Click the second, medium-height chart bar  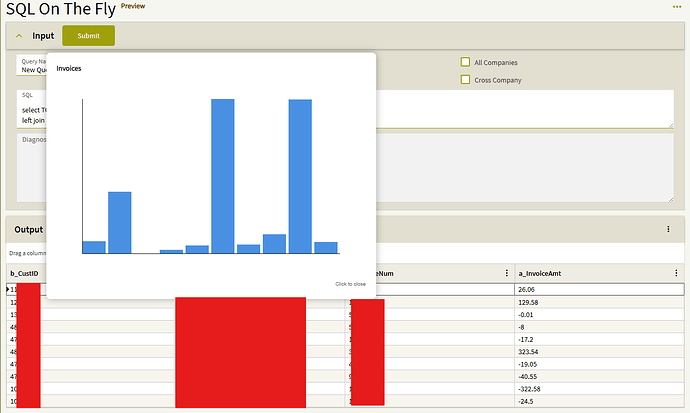coord(120,223)
